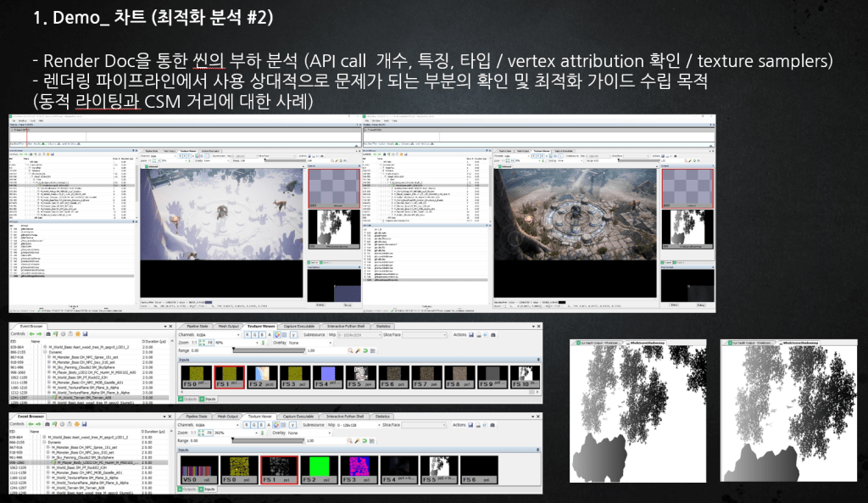
Task: Click the Fit zoom button in lower Texture Viewer
Action: (x=210, y=433)
